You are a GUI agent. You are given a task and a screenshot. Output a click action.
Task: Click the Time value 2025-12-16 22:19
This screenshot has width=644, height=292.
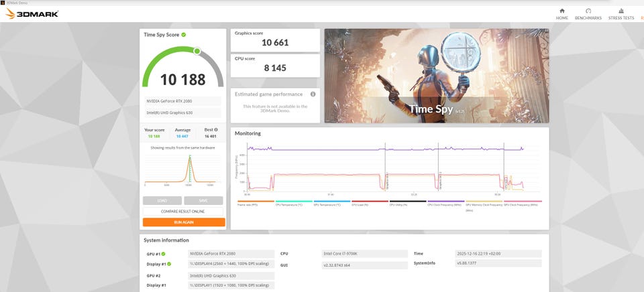tap(498, 254)
